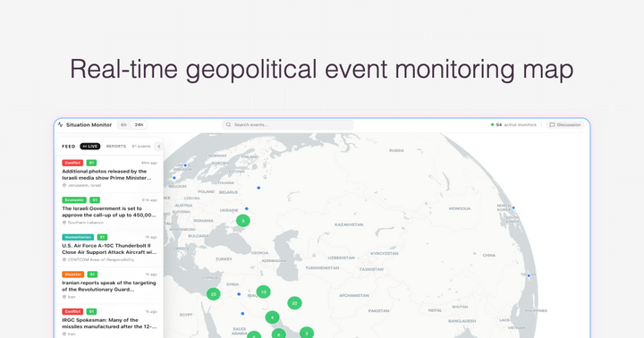Click the CHINA map label
Screen dimensions: 644x338
pyautogui.click(x=488, y=256)
